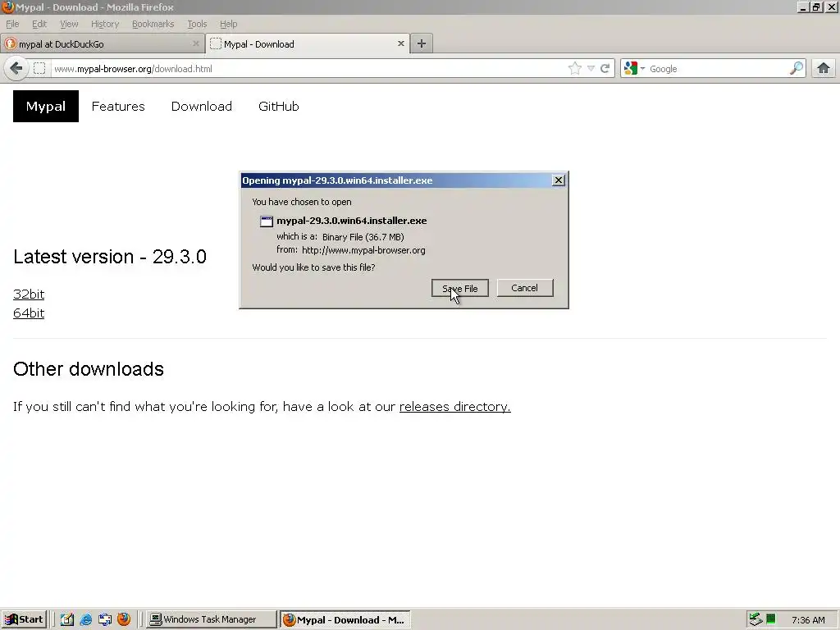
Task: Click the first quick launch notepad icon
Action: pos(67,619)
